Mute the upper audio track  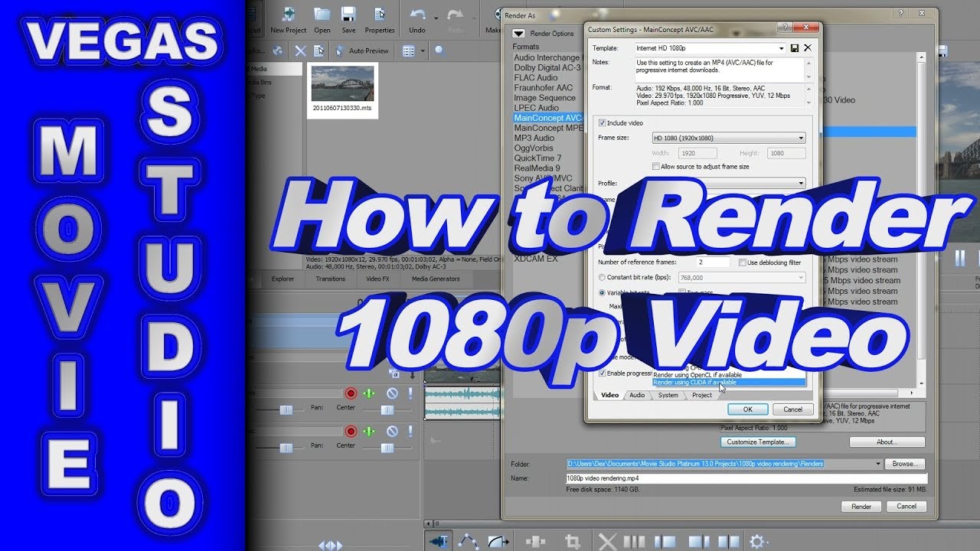(392, 393)
